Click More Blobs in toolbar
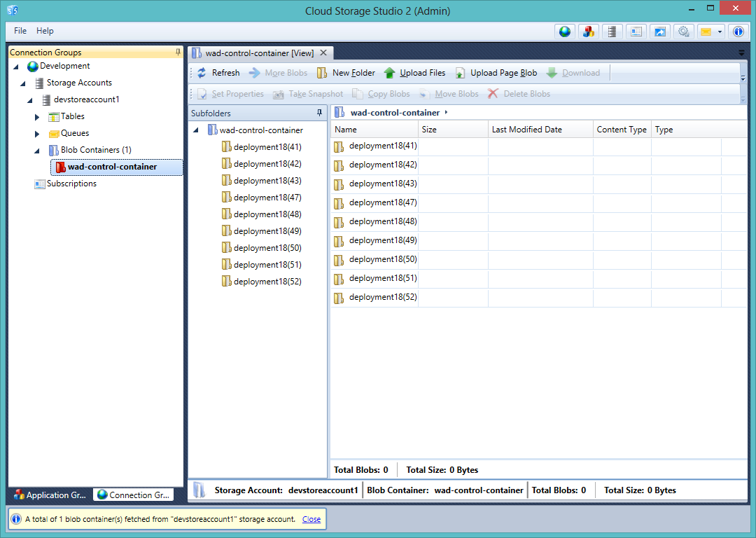 [278, 73]
